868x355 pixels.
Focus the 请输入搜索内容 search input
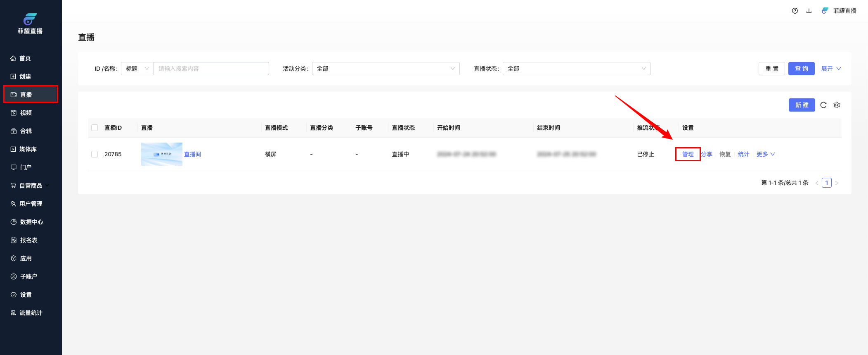pyautogui.click(x=211, y=69)
